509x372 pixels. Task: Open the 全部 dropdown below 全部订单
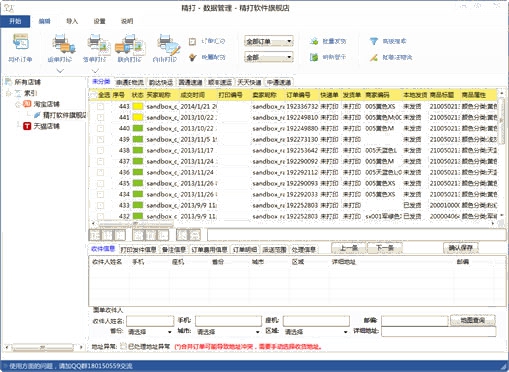(x=269, y=57)
